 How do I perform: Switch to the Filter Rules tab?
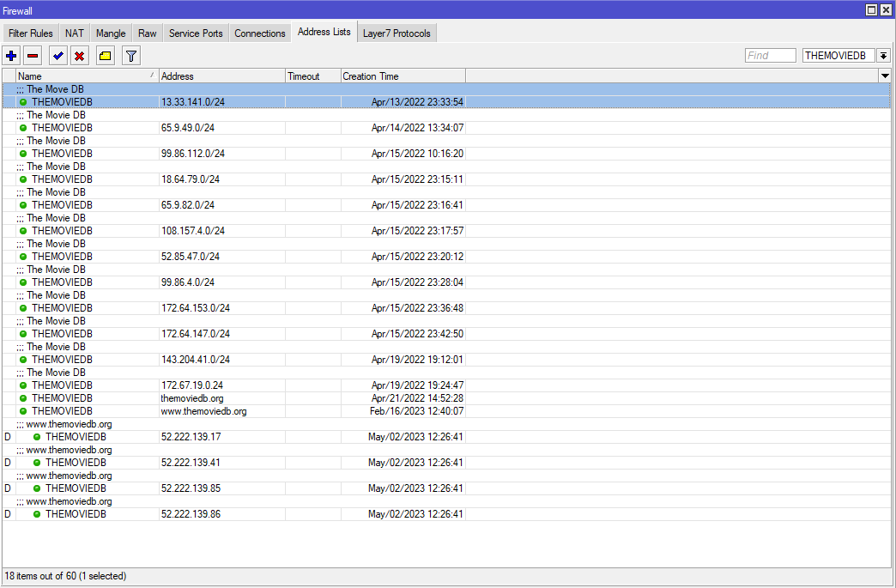[x=31, y=33]
